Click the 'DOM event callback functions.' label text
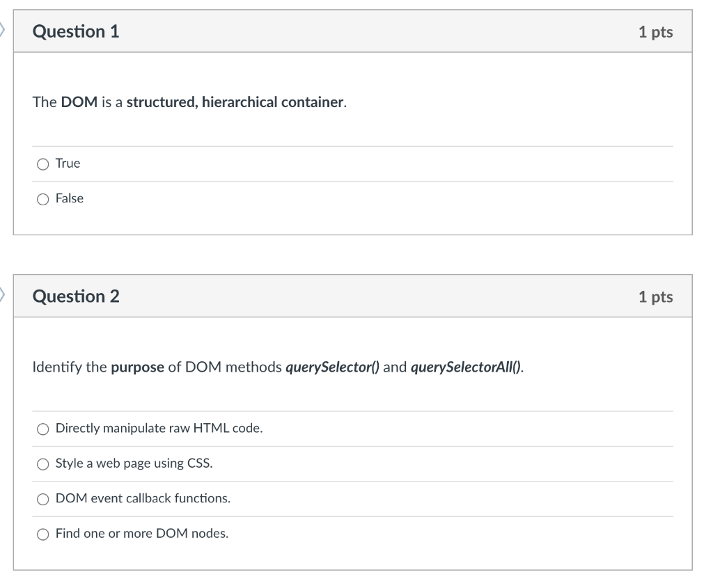Image resolution: width=713 pixels, height=588 pixels. tap(143, 498)
